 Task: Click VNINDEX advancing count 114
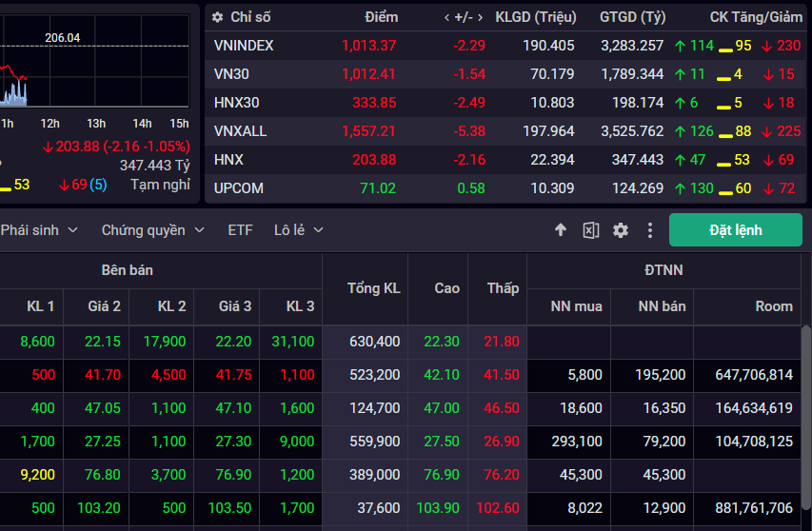702,46
